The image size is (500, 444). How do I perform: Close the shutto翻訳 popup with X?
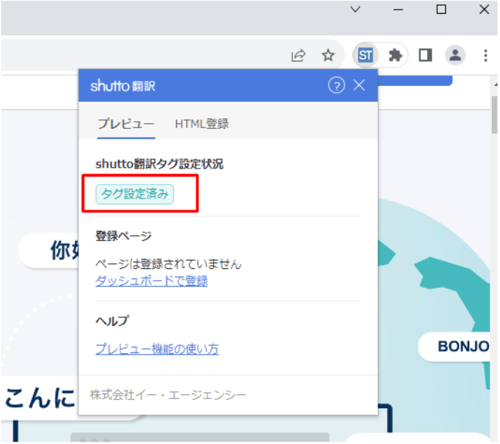point(359,85)
